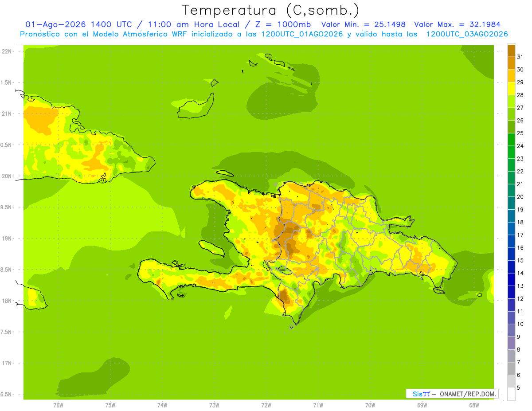Click the blue legend band between 15 and 16
Viewport: 532px width, 411px height.
click(511, 254)
